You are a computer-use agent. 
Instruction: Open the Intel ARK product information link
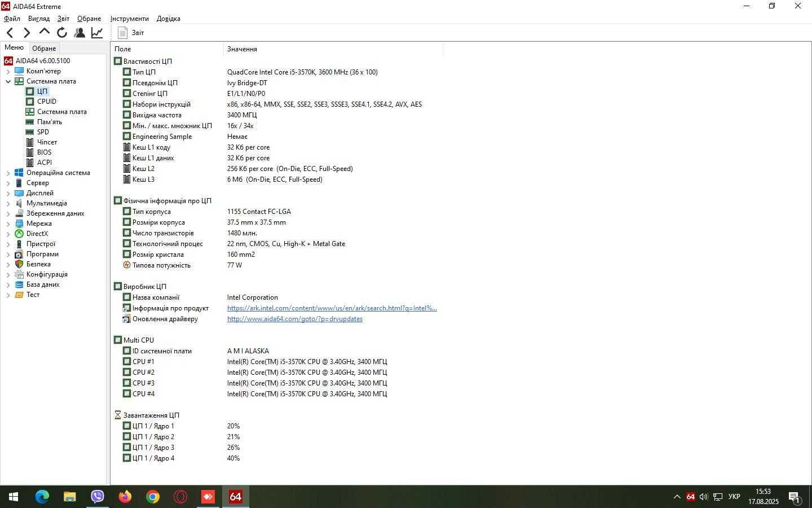pyautogui.click(x=332, y=308)
